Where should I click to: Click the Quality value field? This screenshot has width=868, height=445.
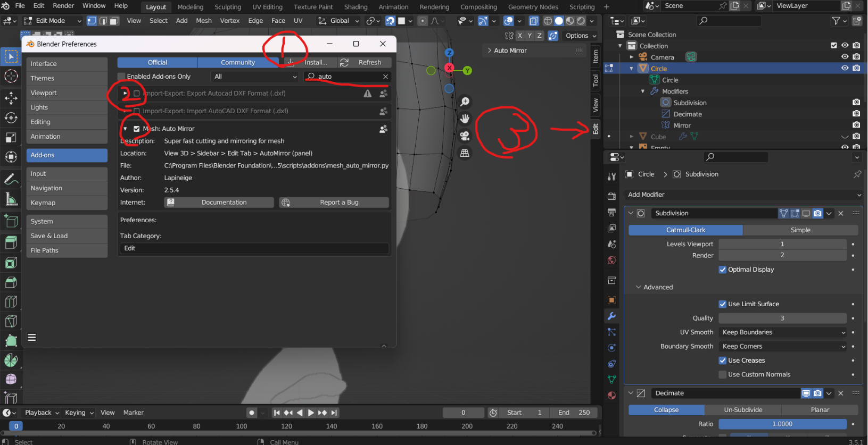782,318
